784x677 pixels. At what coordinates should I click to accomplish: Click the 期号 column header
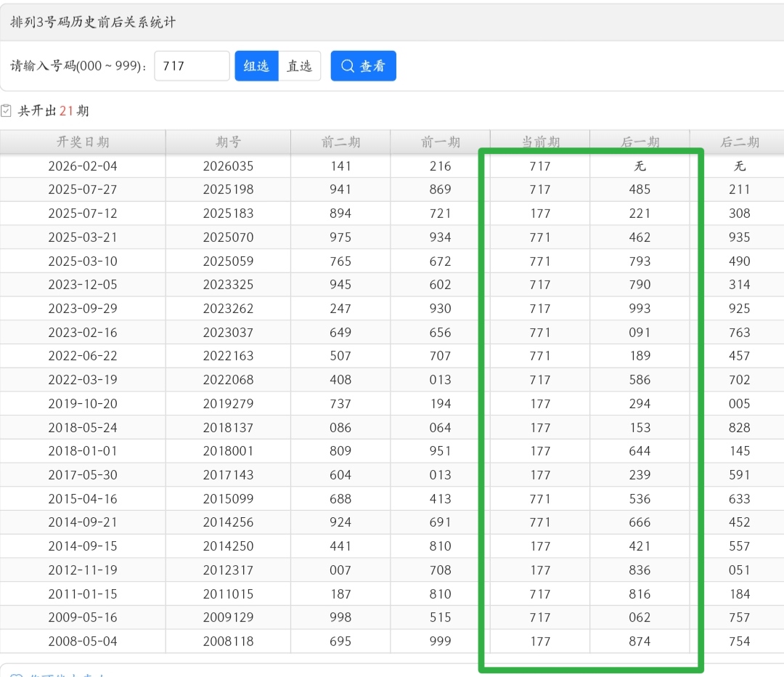coord(227,142)
